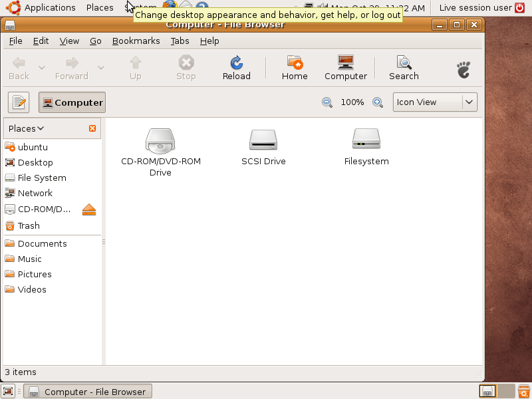Launch file Search from toolbar
The image size is (532, 399).
pos(404,68)
